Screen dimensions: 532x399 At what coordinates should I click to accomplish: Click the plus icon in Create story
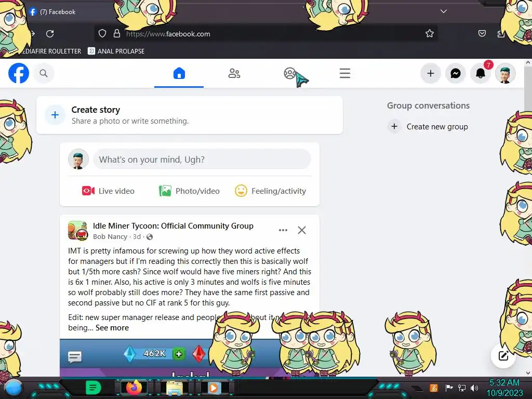coord(55,115)
